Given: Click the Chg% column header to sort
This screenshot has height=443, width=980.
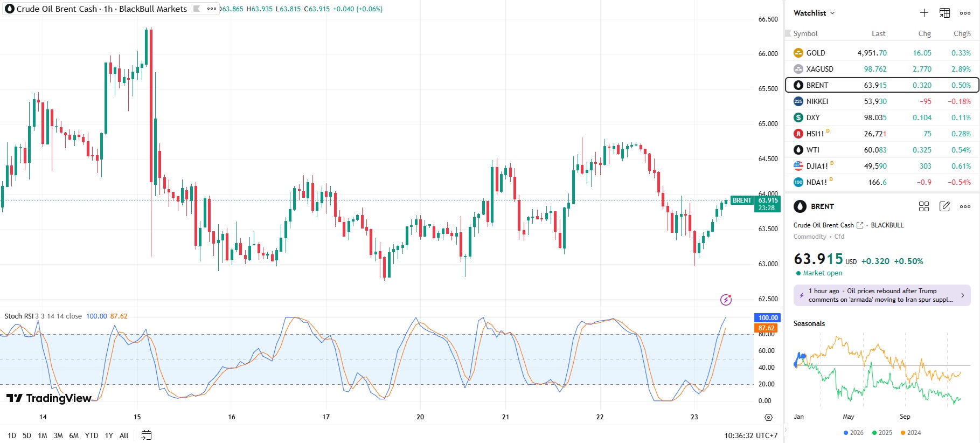Looking at the screenshot, I should pyautogui.click(x=962, y=33).
